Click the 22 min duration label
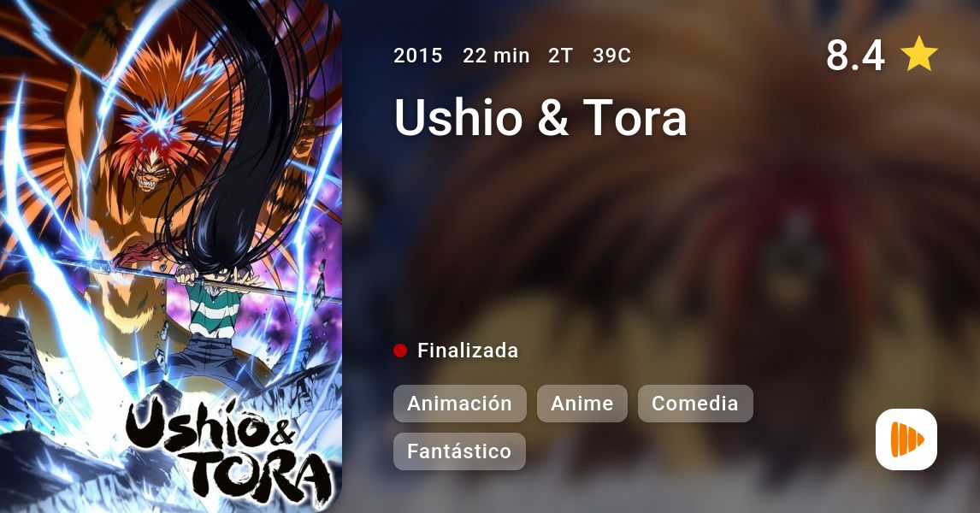Viewport: 980px width, 513px height. (x=496, y=56)
